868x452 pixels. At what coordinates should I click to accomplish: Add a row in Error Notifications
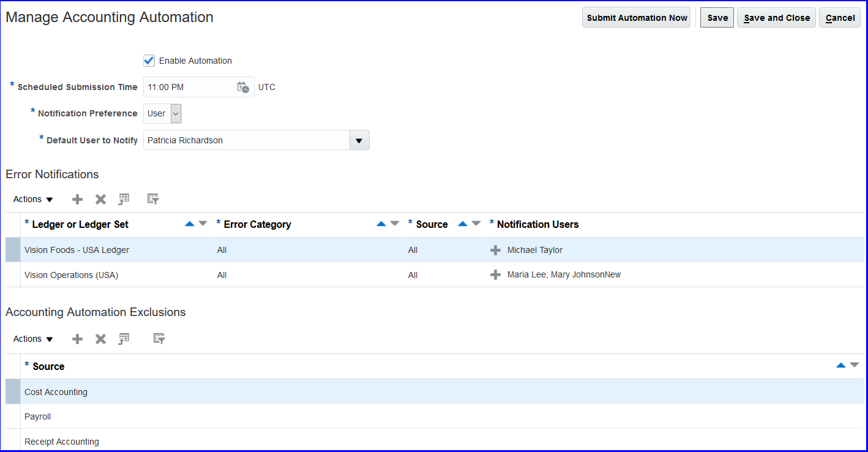77,199
